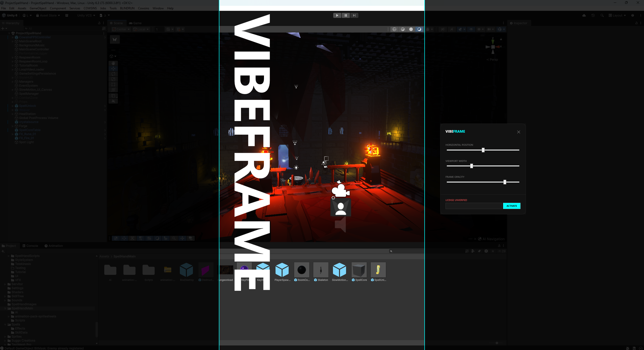Click the unlit draw mode sphere icon

pyautogui.click(x=411, y=29)
